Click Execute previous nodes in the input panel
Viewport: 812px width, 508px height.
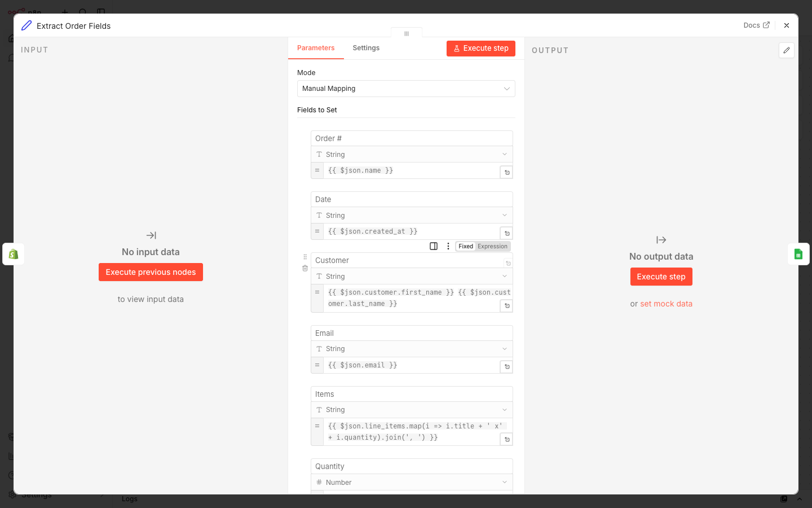coord(151,272)
